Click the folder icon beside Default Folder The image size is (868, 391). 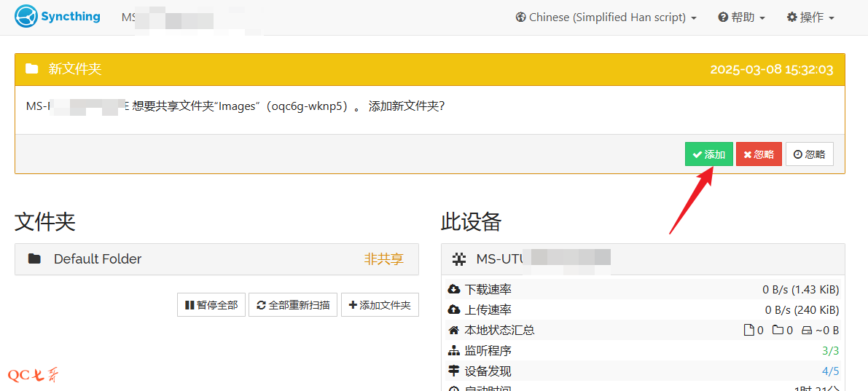pyautogui.click(x=34, y=259)
